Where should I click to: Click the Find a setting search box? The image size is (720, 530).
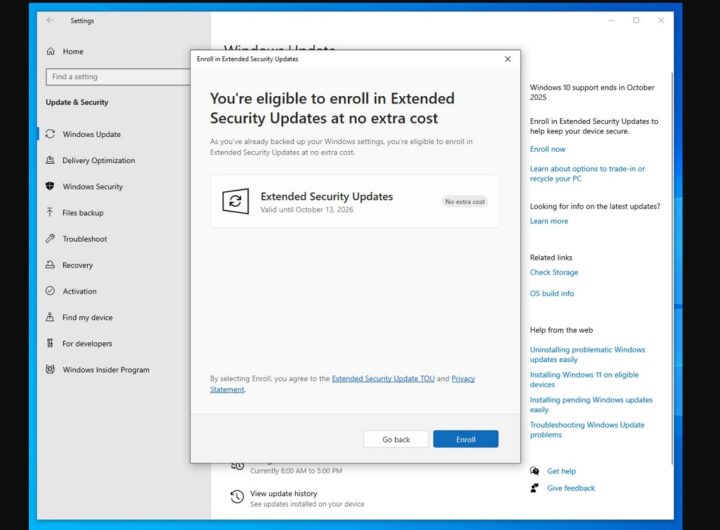[119, 76]
